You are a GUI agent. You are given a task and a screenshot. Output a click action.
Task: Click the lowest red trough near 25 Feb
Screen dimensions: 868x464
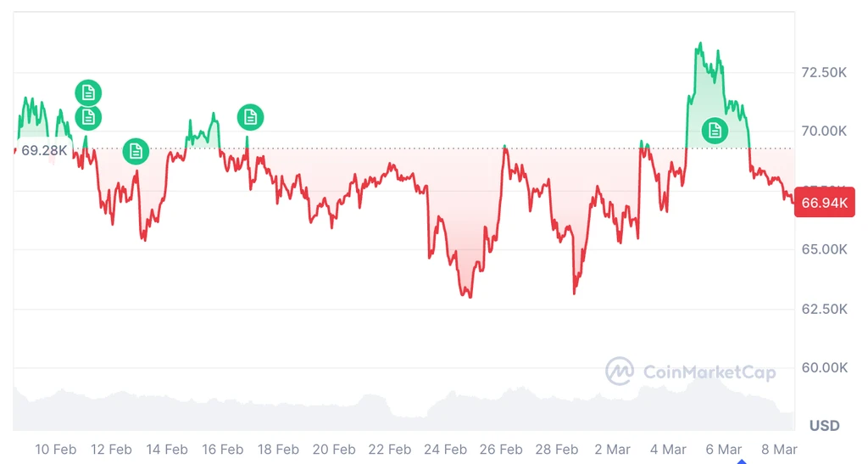coord(470,296)
